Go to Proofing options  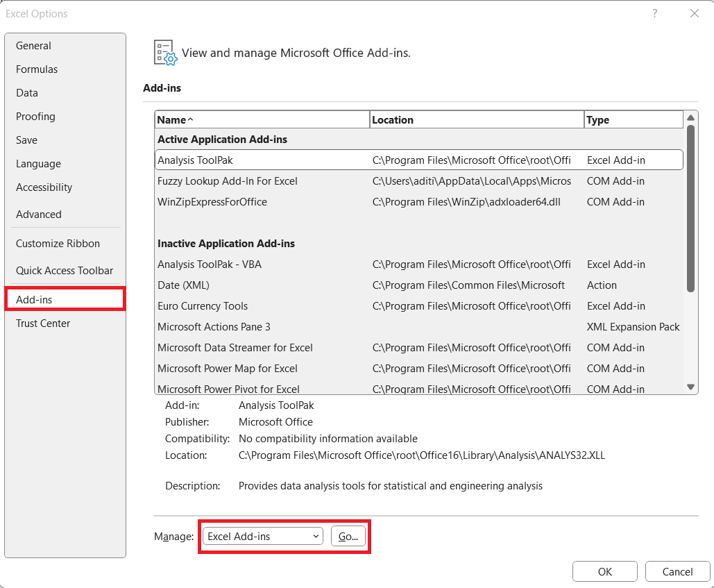[x=65, y=117]
